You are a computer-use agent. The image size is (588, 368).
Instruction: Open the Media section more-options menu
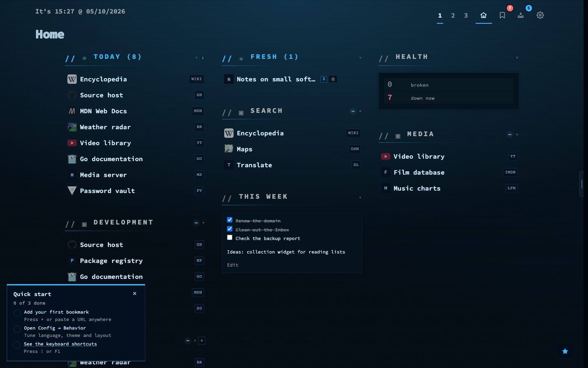[510, 135]
